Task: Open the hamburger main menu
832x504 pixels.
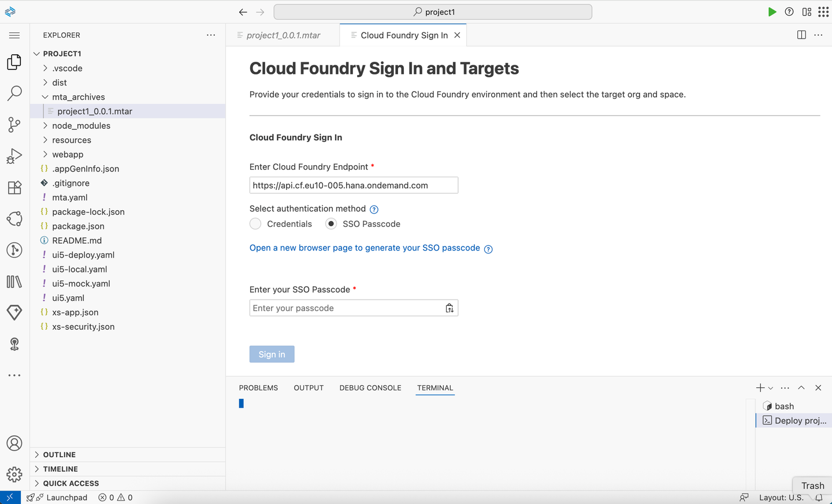Action: (x=14, y=35)
